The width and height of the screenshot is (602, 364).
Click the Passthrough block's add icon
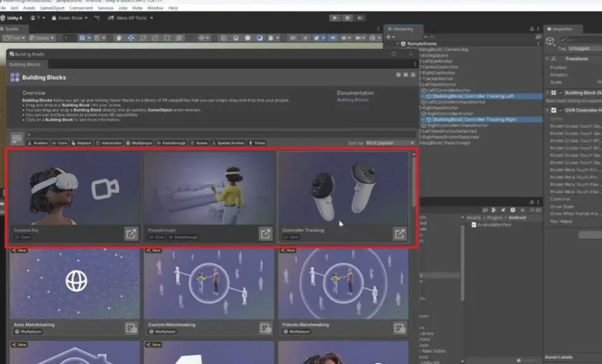(265, 234)
